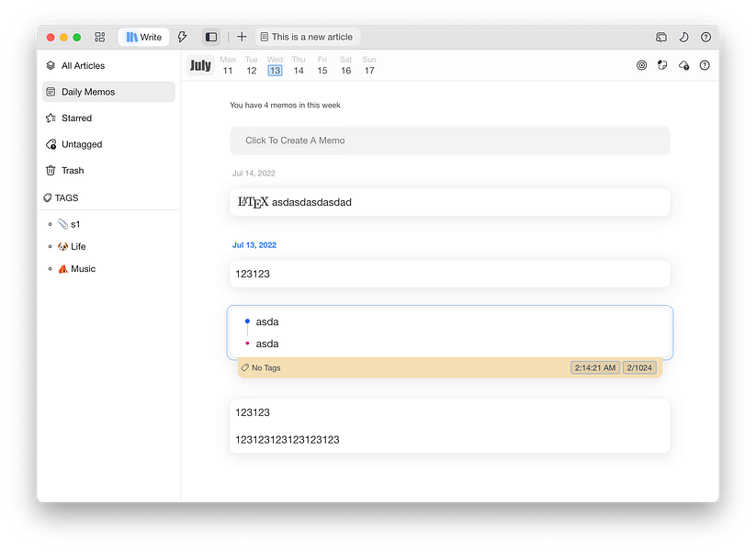Toggle dark mode moon icon
The width and height of the screenshot is (756, 551).
click(x=683, y=37)
